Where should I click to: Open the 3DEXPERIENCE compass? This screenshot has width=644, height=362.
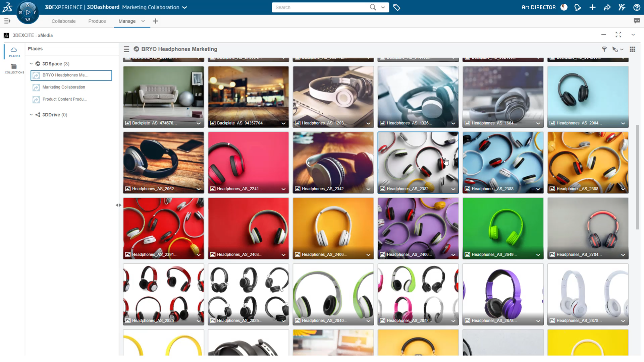pyautogui.click(x=28, y=13)
